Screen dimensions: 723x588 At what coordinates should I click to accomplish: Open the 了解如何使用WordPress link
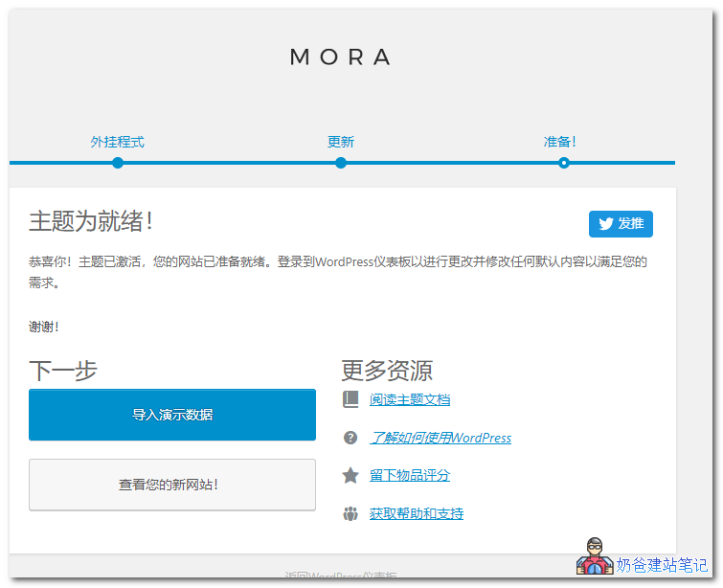pyautogui.click(x=441, y=438)
